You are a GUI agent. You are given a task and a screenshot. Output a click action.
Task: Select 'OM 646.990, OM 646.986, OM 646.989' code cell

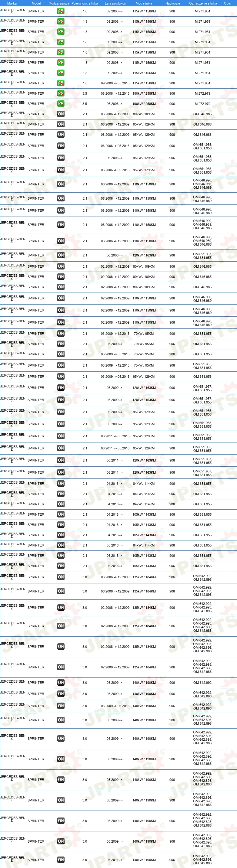[x=202, y=184]
